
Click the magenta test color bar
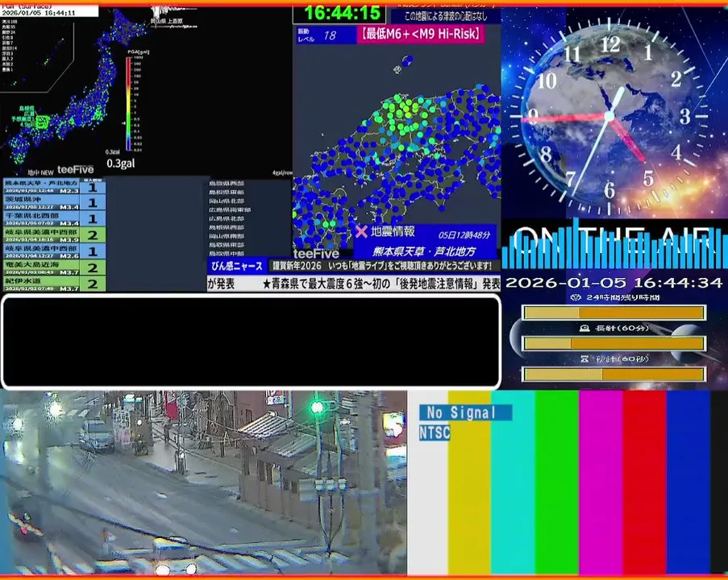(x=601, y=483)
